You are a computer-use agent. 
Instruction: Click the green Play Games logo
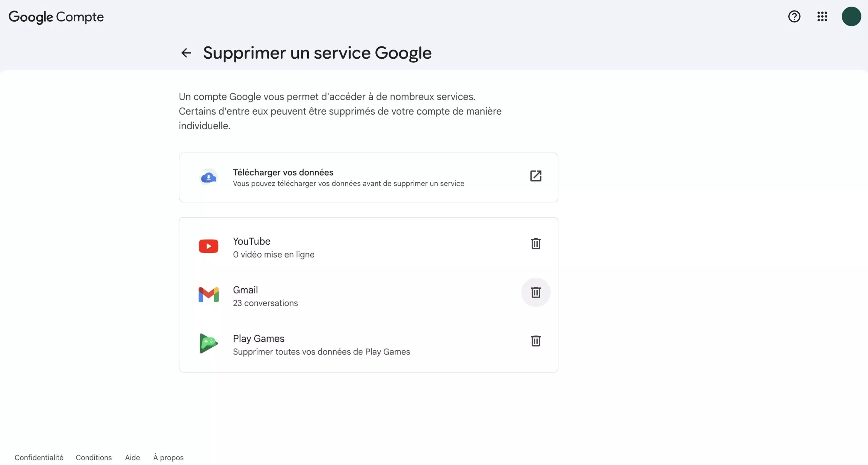tap(209, 343)
